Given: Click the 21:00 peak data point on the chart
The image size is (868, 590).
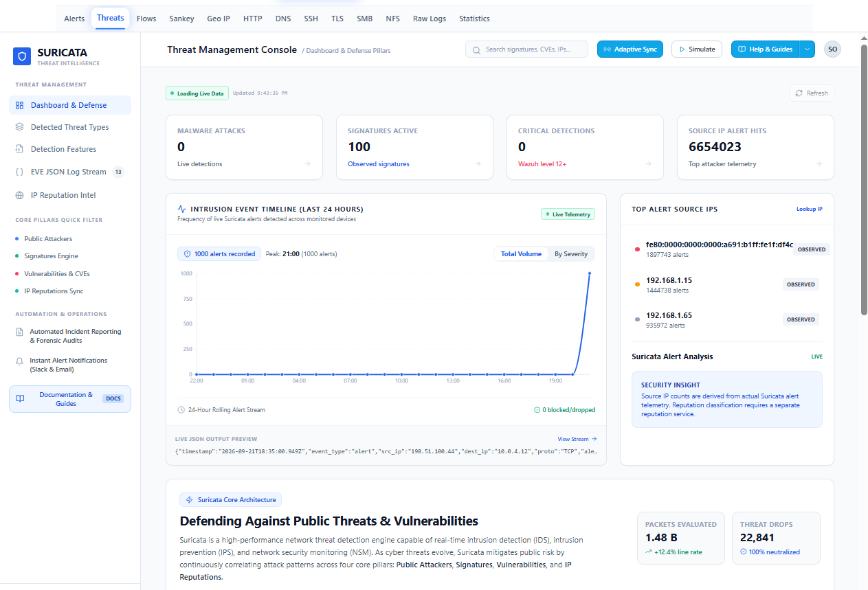Looking at the screenshot, I should click(589, 273).
